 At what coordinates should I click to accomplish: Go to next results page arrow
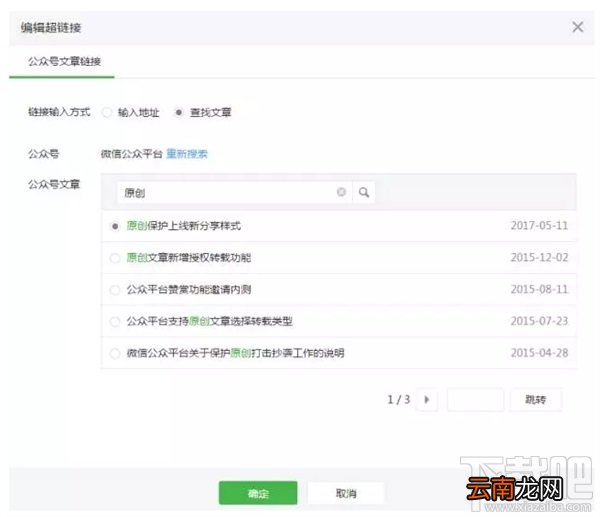click(x=427, y=400)
